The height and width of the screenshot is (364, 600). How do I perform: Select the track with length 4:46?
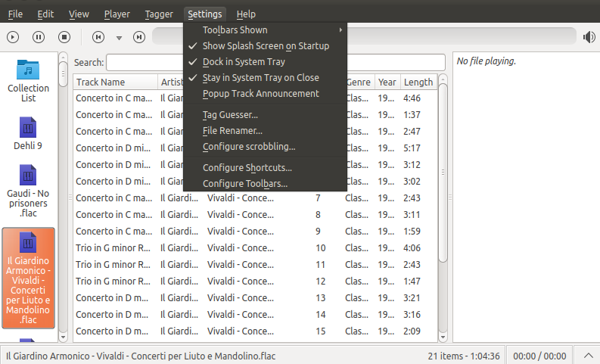[255, 98]
